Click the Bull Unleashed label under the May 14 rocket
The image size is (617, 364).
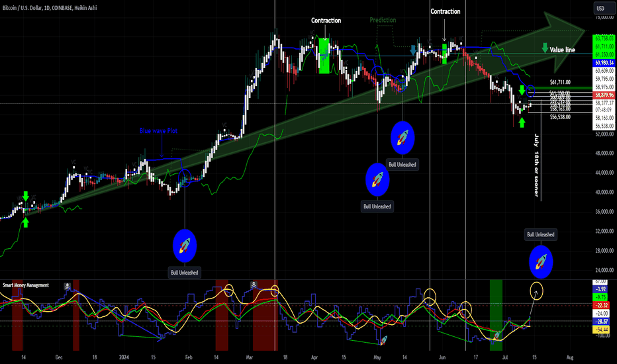pos(403,165)
